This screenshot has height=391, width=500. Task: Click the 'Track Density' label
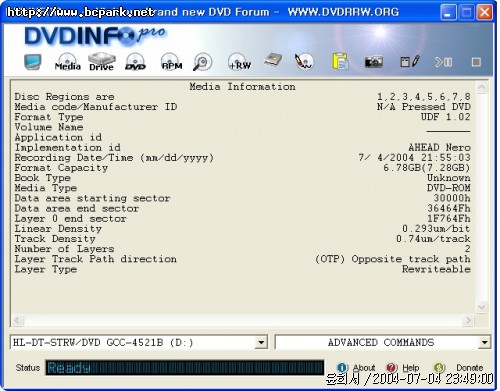pyautogui.click(x=55, y=239)
